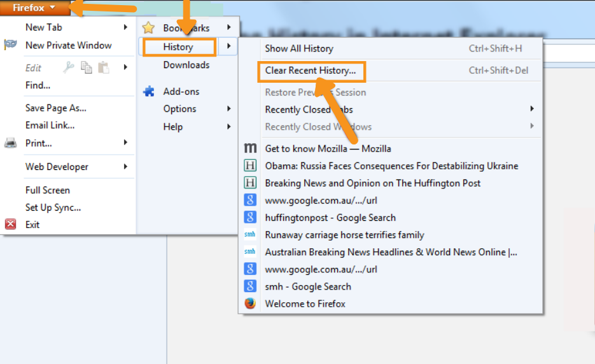Expand the Bookmarks submenu arrow

229,27
